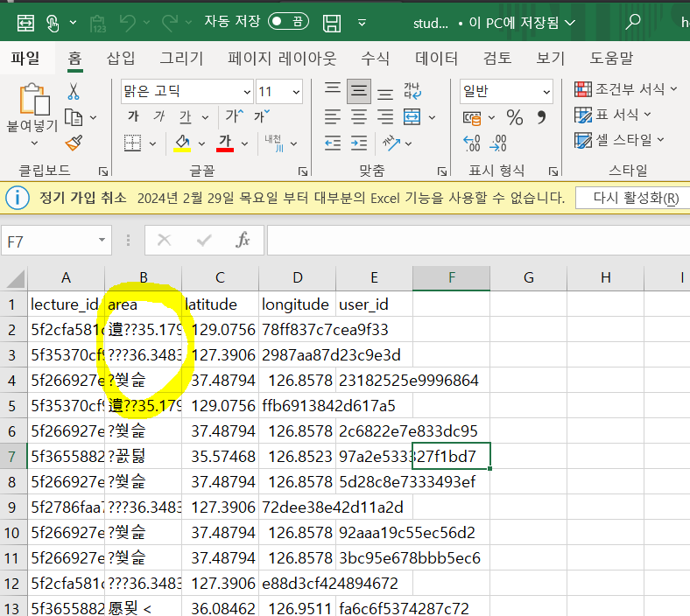Open Clipboard dialog launcher (클립보드)
690x616 pixels.
tap(103, 171)
